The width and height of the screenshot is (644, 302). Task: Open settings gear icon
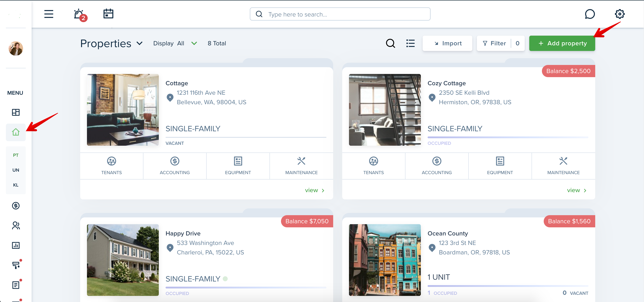pos(620,14)
